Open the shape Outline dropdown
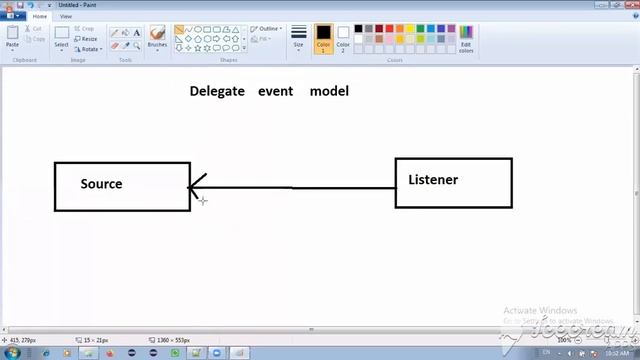Viewport: 640px width, 360px height. pyautogui.click(x=266, y=29)
